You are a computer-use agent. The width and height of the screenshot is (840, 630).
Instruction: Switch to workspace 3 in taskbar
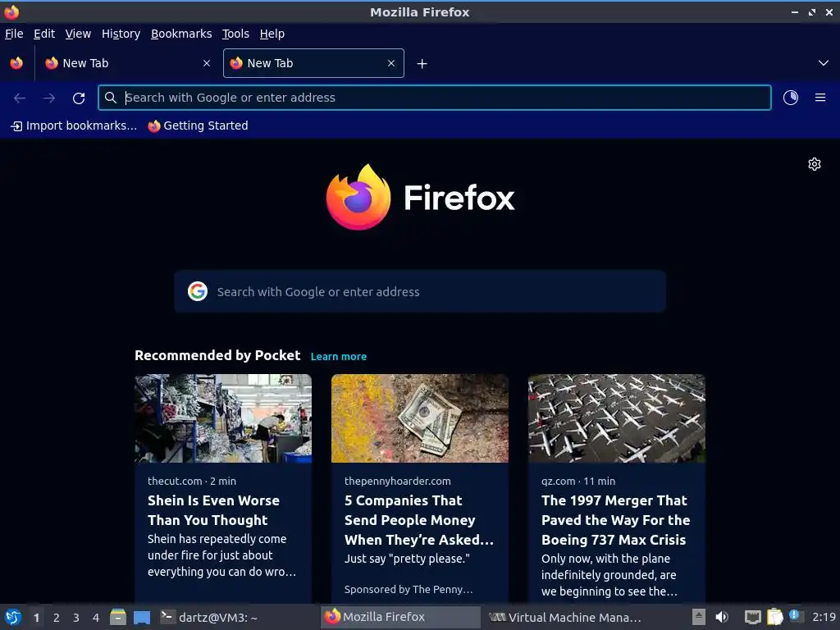tap(76, 618)
